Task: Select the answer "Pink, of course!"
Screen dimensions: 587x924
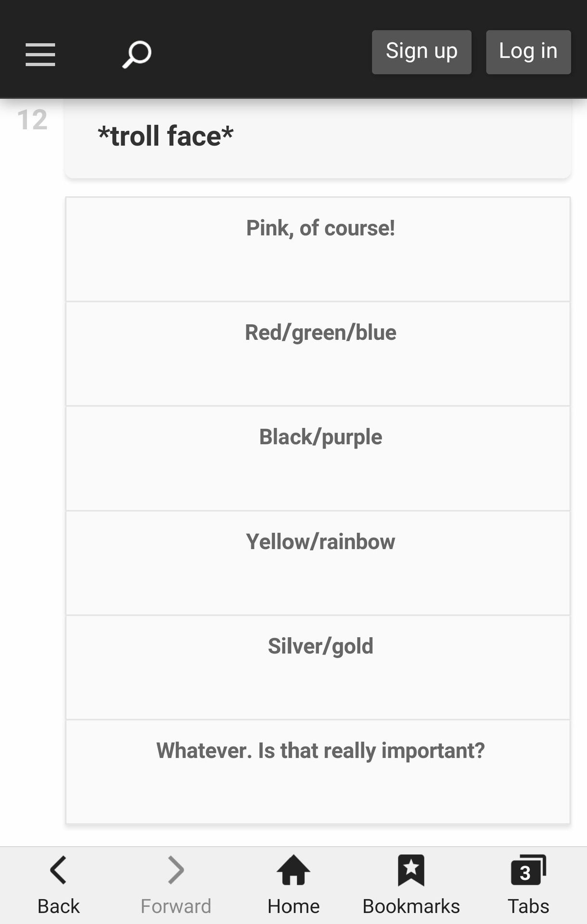Action: (x=318, y=249)
